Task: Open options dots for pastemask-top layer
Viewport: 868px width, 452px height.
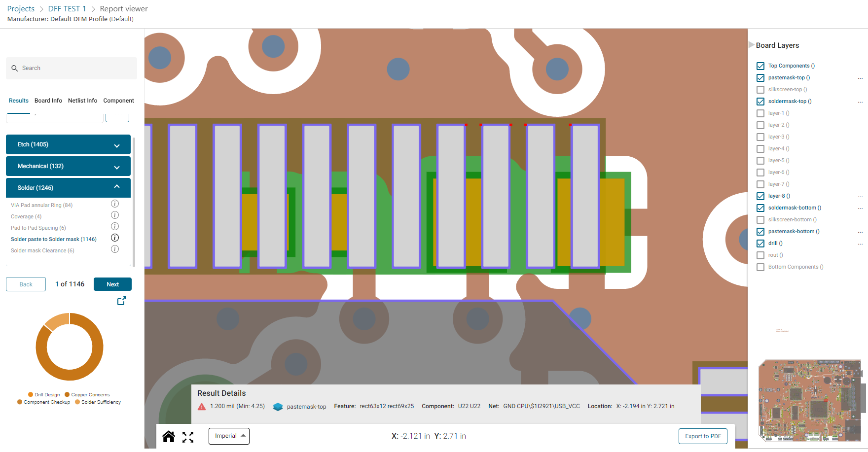Action: point(860,78)
